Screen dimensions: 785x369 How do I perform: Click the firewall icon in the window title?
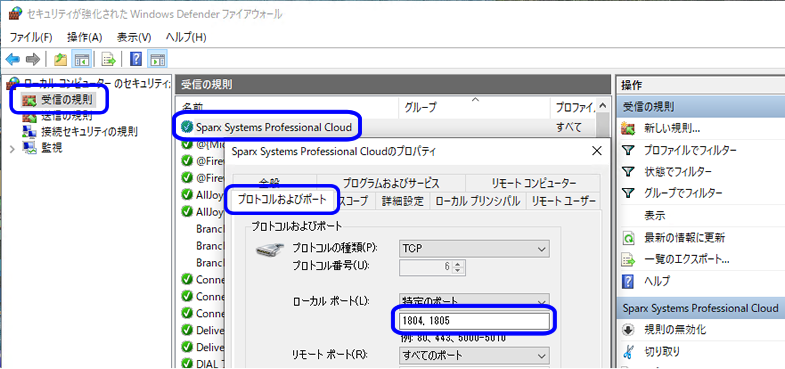[x=16, y=13]
